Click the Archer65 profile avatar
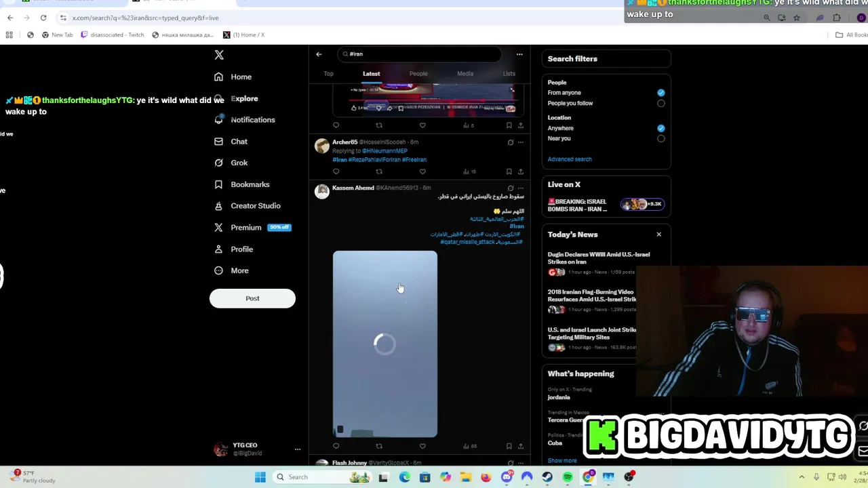 point(322,146)
